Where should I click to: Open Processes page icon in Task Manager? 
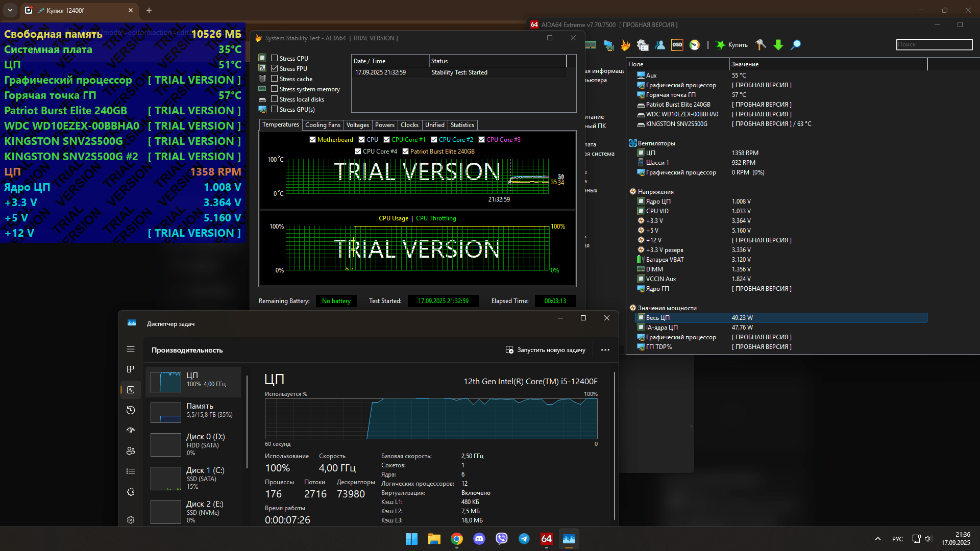(x=131, y=369)
